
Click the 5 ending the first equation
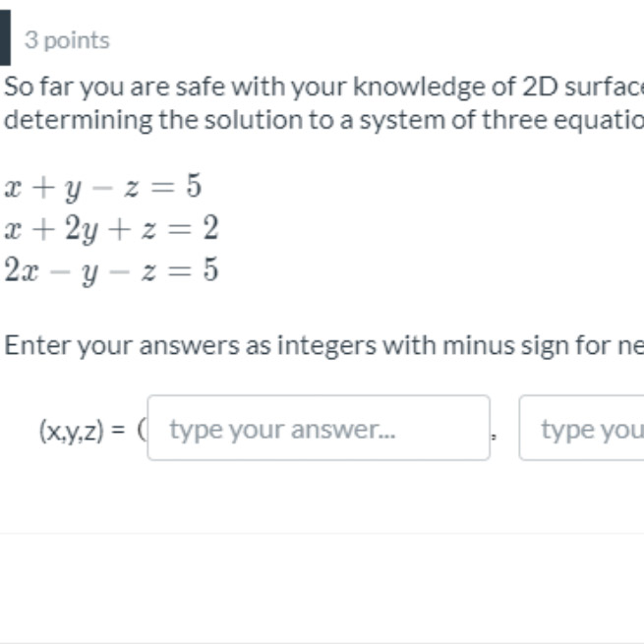[x=194, y=185]
